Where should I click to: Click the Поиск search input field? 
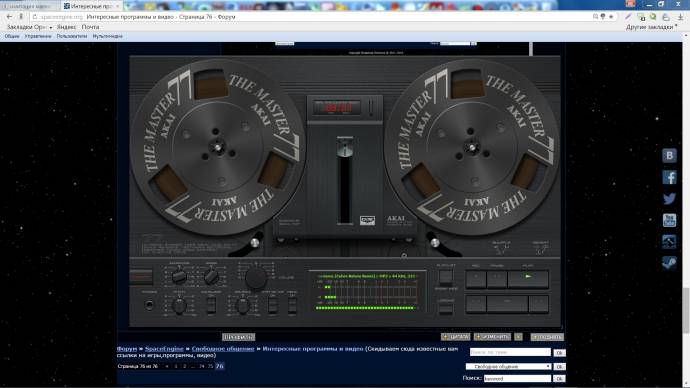pos(517,378)
